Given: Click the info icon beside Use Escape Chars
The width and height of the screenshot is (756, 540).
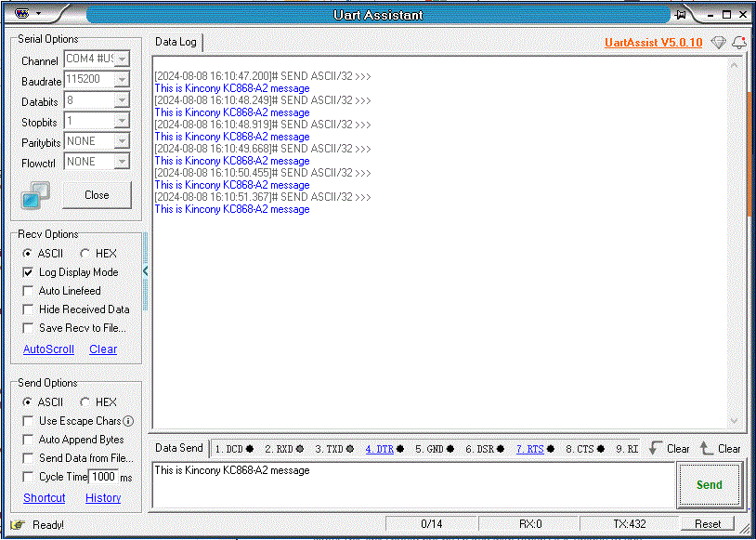Looking at the screenshot, I should click(x=128, y=421).
